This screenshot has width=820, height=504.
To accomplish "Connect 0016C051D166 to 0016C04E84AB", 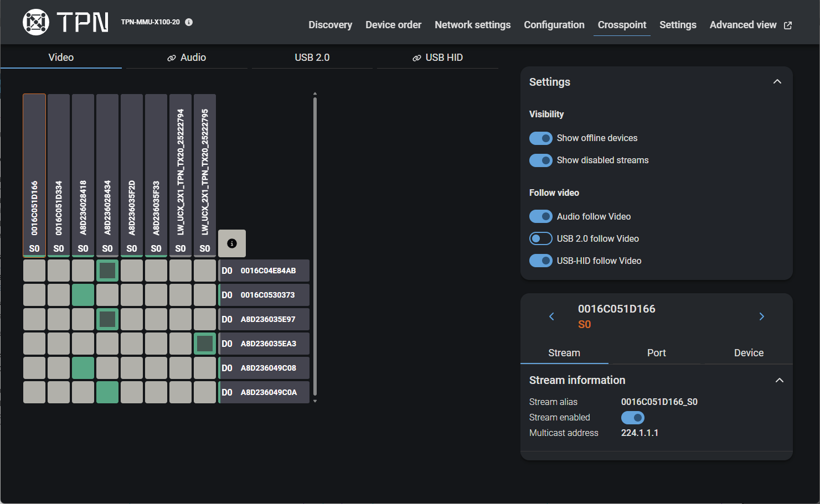I will tap(34, 271).
